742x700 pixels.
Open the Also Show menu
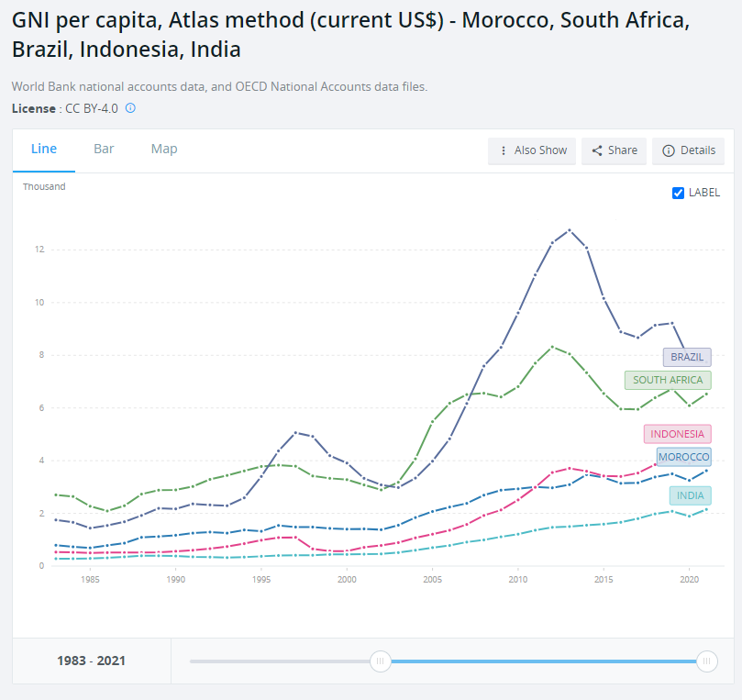click(x=532, y=150)
